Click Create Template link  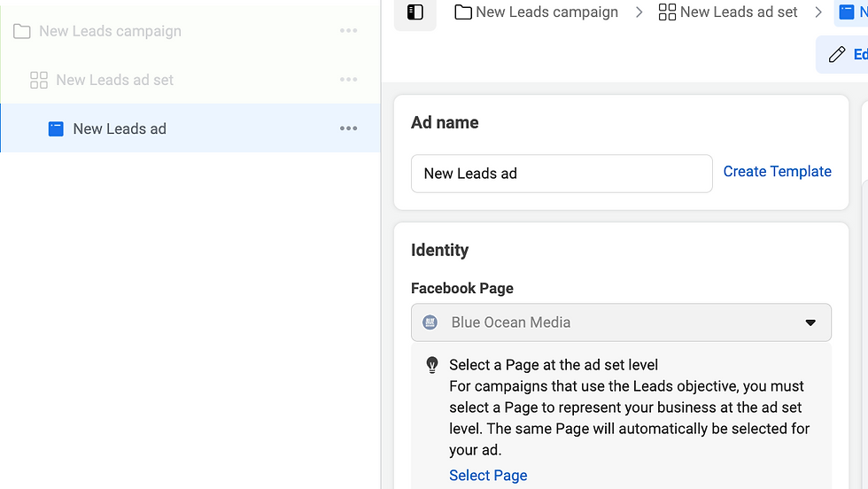[778, 172]
